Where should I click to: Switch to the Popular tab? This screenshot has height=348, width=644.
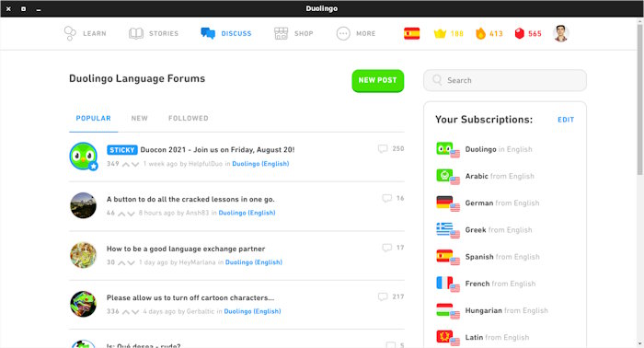tap(93, 119)
